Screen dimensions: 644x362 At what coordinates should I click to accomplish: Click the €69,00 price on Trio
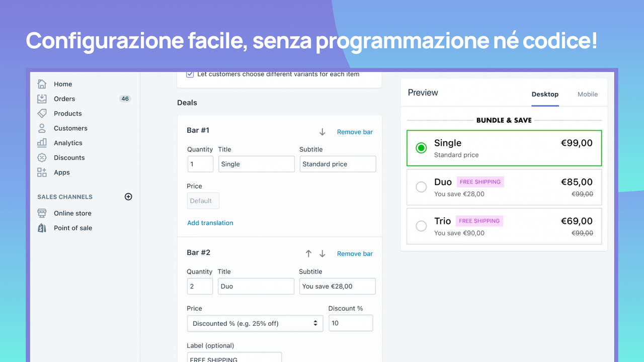577,221
